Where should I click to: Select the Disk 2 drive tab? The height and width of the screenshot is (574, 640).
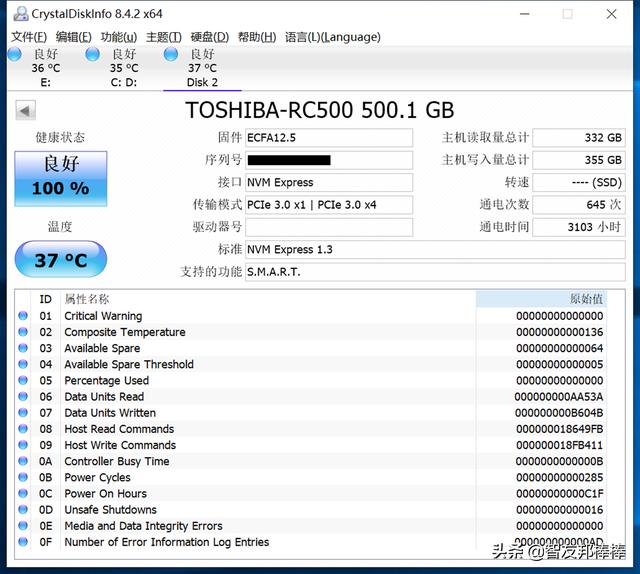[x=202, y=68]
